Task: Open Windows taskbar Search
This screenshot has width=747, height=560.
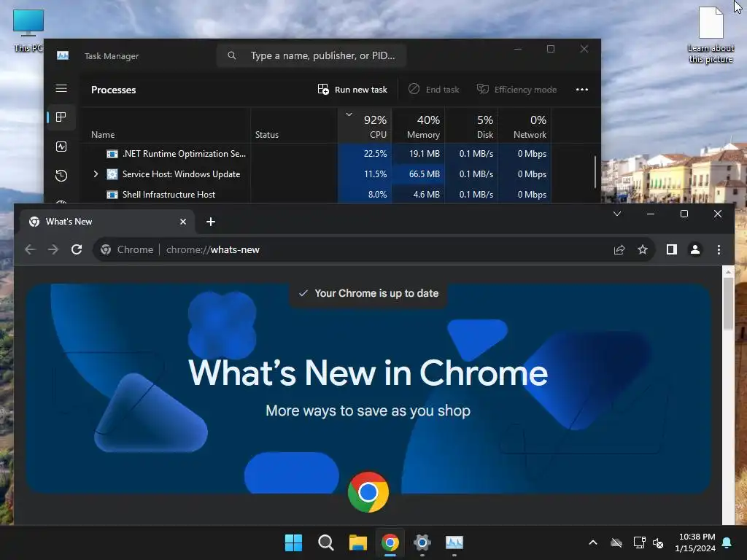Action: [326, 542]
